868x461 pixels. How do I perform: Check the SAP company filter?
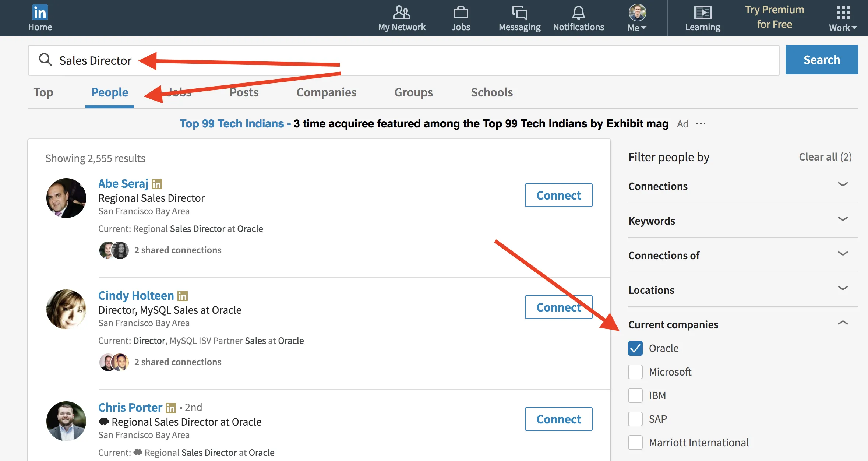point(635,419)
